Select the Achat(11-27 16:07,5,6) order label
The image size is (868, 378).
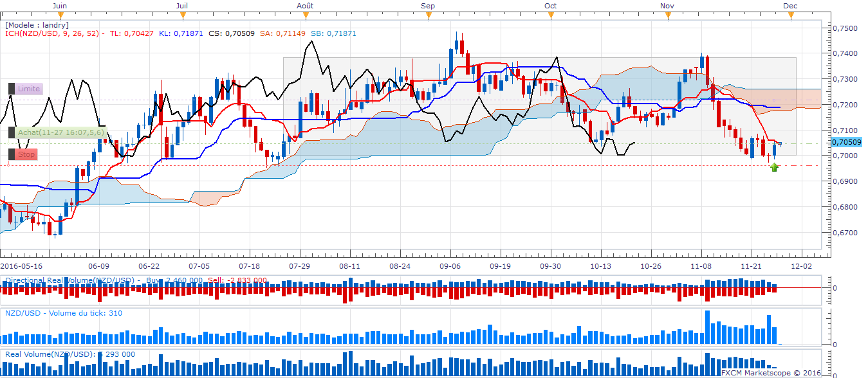[x=60, y=132]
